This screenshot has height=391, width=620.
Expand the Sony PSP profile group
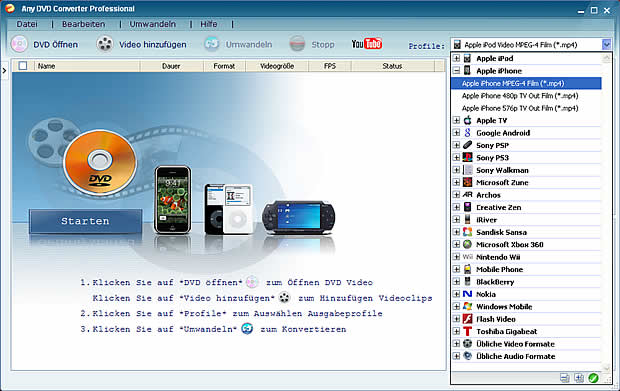click(456, 145)
